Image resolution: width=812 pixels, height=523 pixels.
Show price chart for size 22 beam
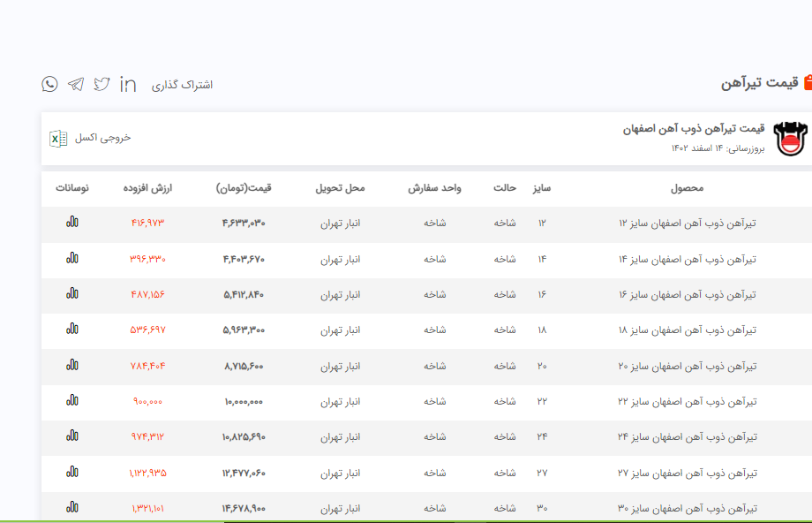point(72,401)
